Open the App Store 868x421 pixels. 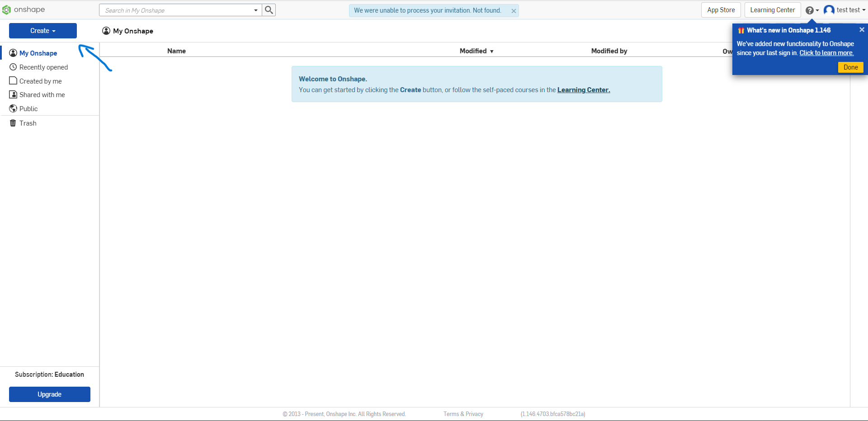point(720,9)
